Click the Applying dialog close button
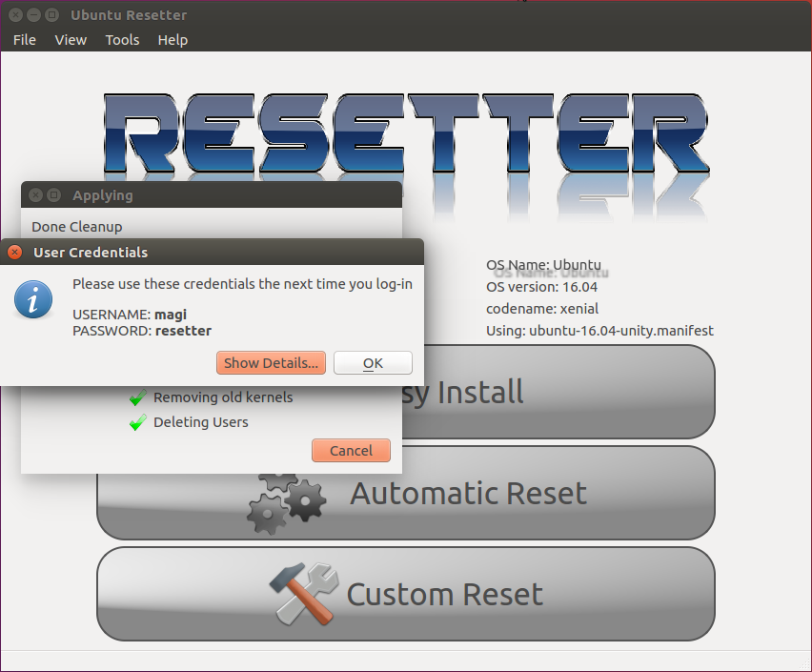 (x=35, y=195)
